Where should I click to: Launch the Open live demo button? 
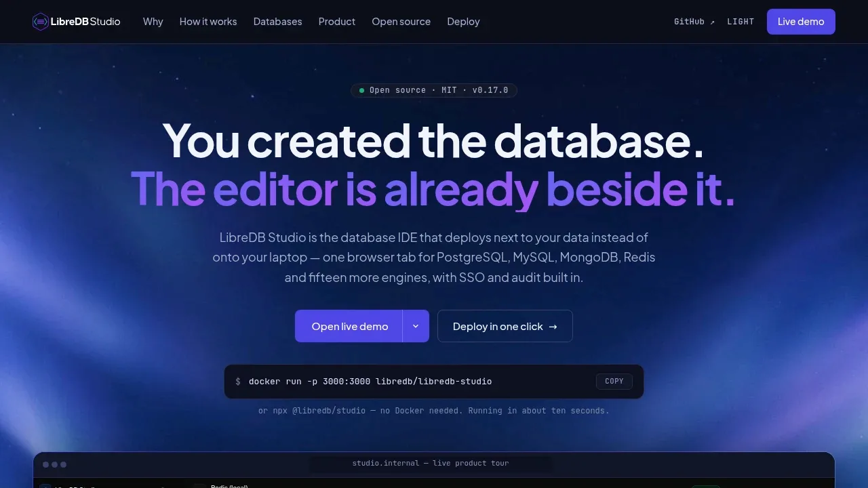349,326
